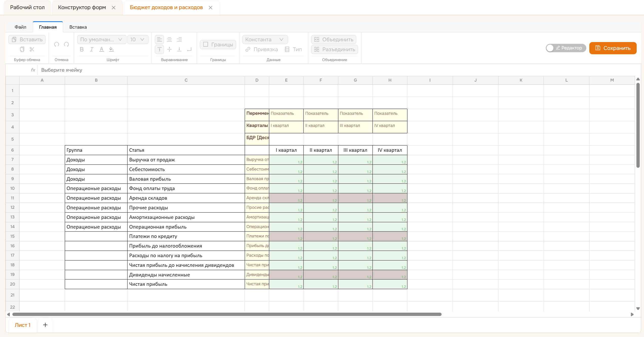
Task: Click the Bold formatting icon
Action: click(82, 49)
